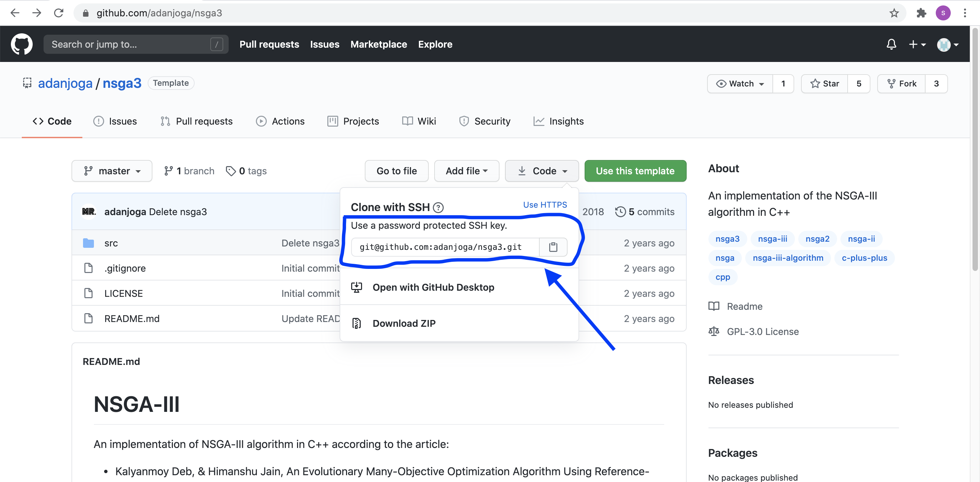Screen dimensions: 980x482
Task: Open Pull requests in top navigation bar
Action: 269,45
